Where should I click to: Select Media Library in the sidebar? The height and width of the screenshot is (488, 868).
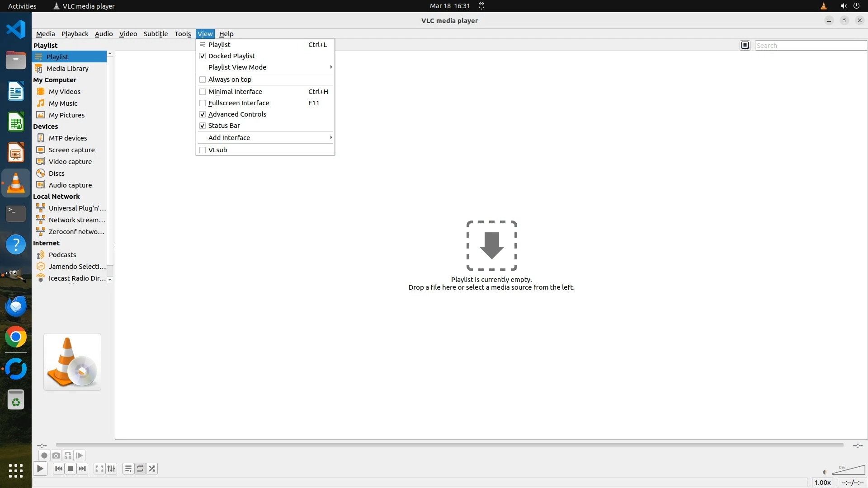tap(67, 69)
